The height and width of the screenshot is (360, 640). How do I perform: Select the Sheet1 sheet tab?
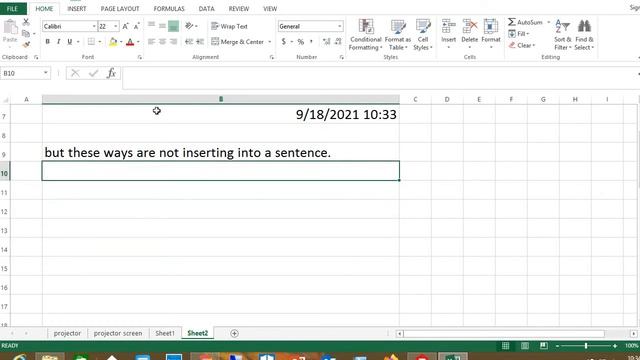point(165,333)
